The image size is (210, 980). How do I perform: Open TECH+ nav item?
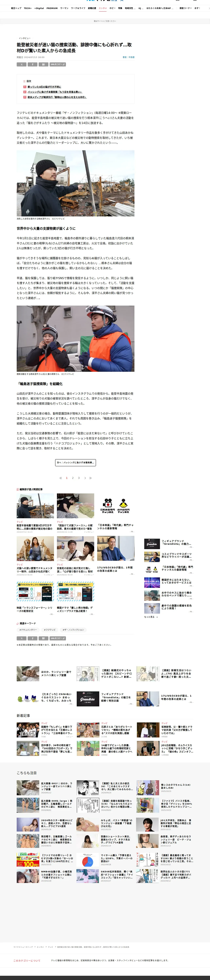pyautogui.click(x=27, y=8)
